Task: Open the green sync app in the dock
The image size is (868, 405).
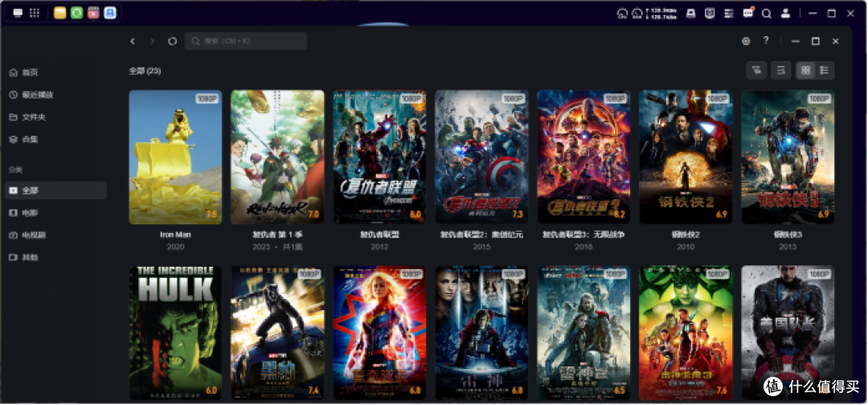Action: pyautogui.click(x=76, y=13)
